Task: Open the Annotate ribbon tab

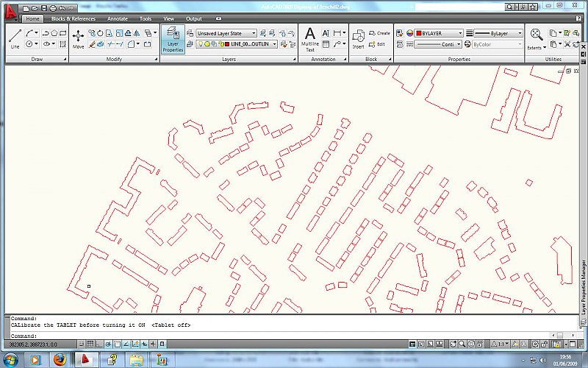Action: 118,18
